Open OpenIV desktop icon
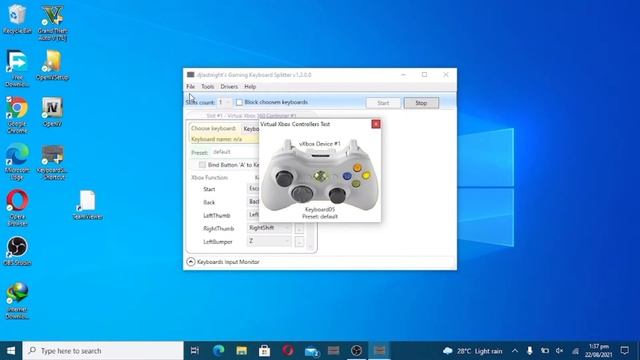 pyautogui.click(x=52, y=112)
